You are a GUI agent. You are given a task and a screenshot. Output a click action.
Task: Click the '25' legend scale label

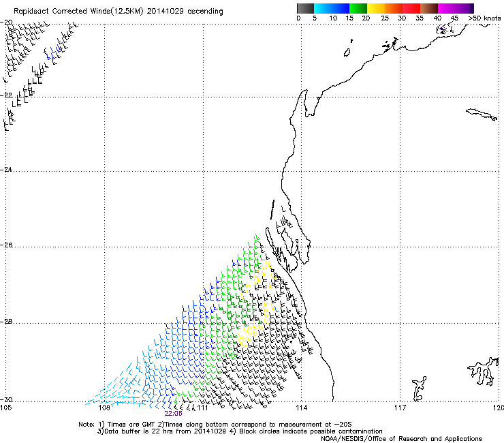point(385,18)
